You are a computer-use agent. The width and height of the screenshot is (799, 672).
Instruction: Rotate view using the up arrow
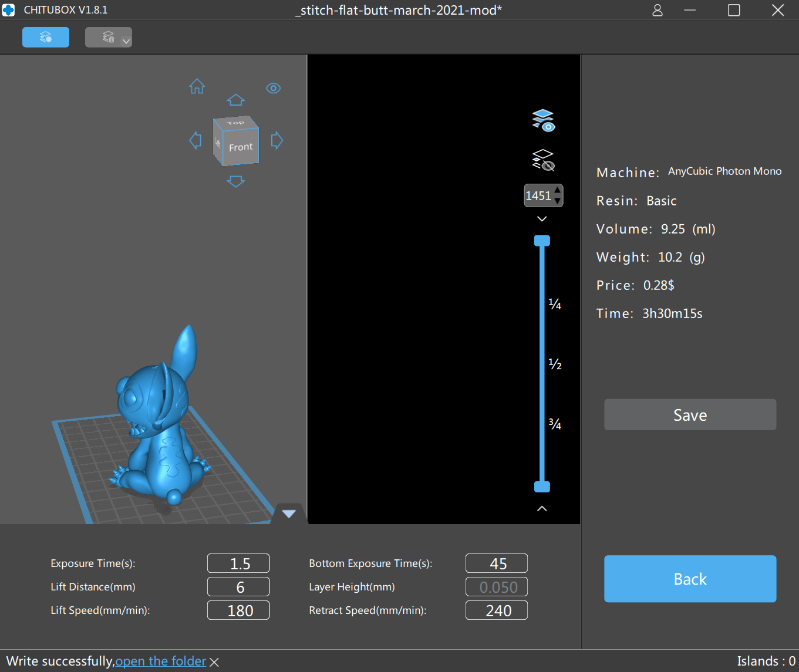[x=236, y=100]
